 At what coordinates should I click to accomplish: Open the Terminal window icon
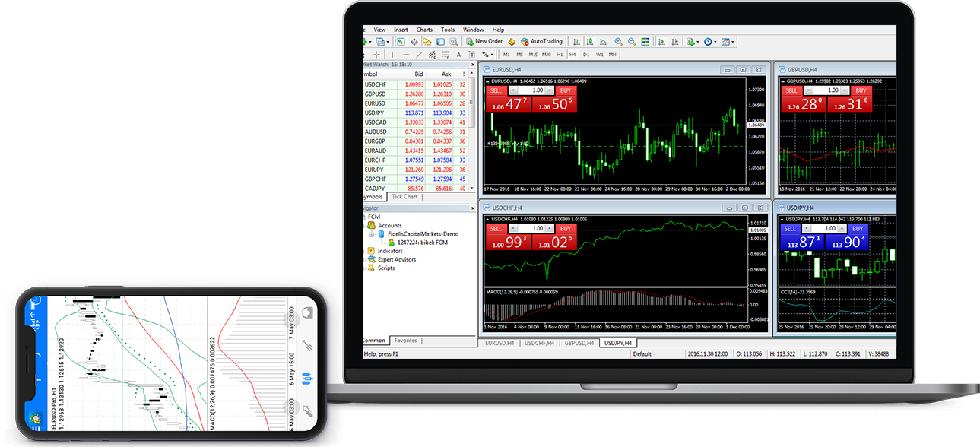click(x=440, y=42)
